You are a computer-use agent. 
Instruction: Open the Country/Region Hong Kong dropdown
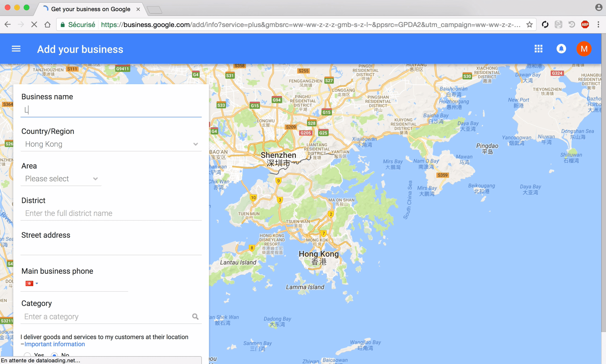tap(111, 144)
